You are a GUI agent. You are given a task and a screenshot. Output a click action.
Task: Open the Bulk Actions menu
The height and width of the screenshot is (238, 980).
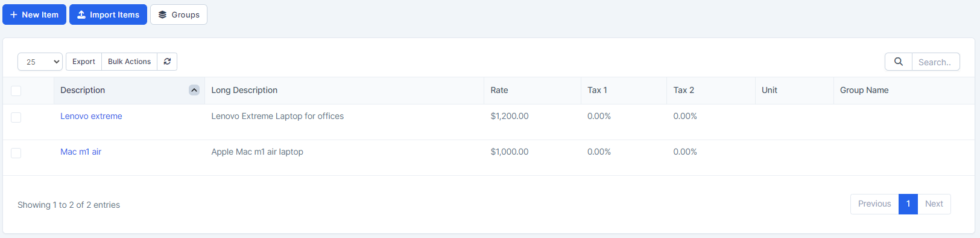tap(129, 62)
